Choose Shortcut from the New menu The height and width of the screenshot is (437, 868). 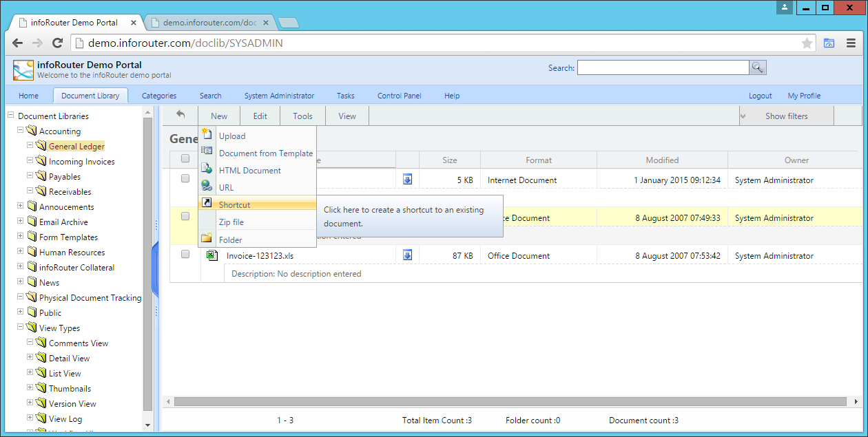click(x=257, y=204)
